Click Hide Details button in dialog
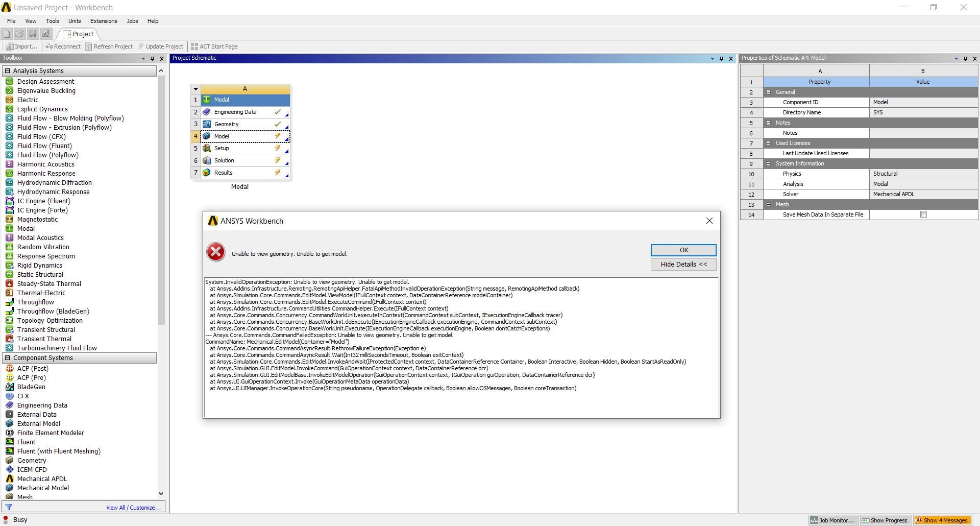980x526 pixels. pyautogui.click(x=683, y=264)
